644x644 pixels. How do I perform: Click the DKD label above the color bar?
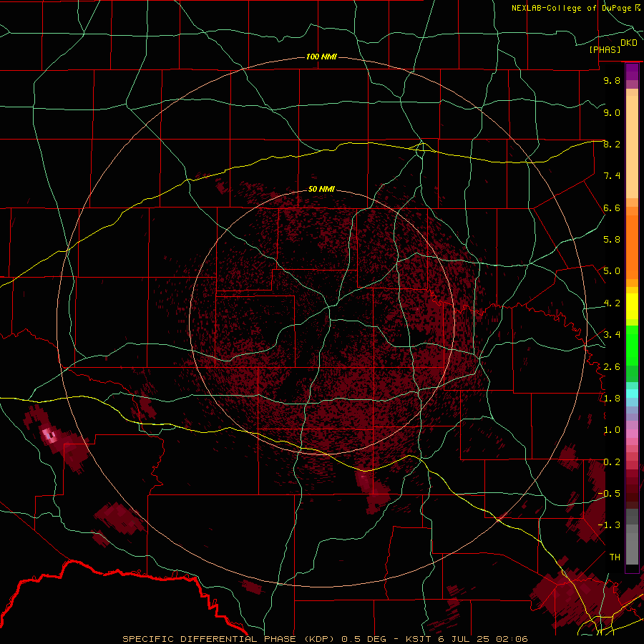[628, 42]
